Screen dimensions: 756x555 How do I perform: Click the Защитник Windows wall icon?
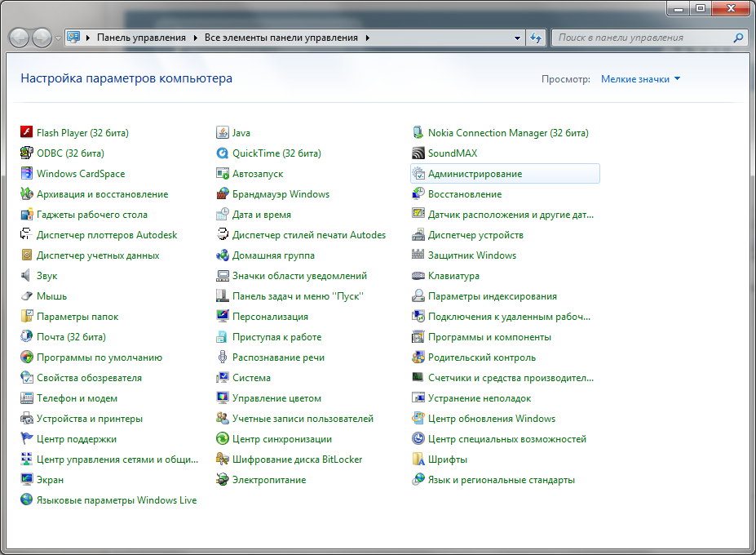418,255
